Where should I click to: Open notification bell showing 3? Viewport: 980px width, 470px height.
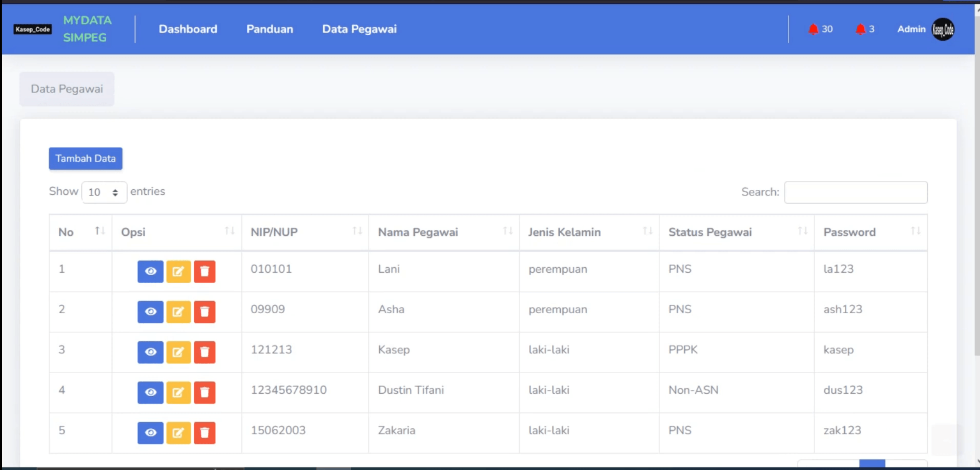(x=865, y=29)
